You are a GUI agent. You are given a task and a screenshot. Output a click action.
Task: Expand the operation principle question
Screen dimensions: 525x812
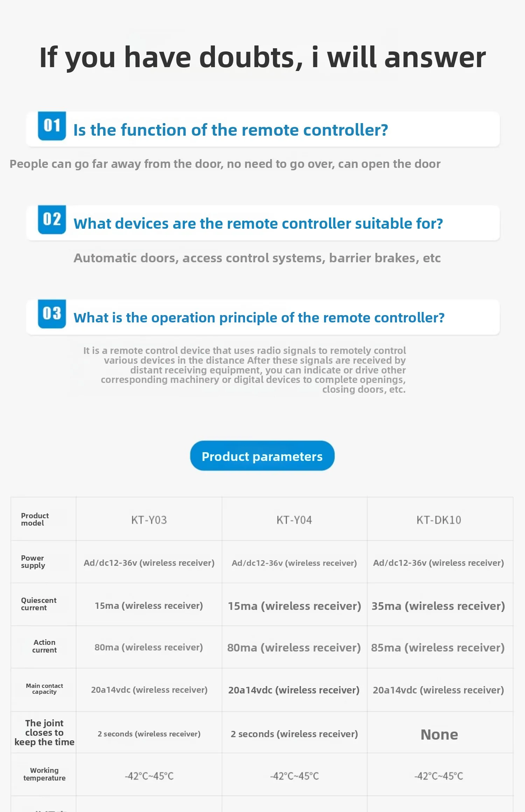coord(263,317)
